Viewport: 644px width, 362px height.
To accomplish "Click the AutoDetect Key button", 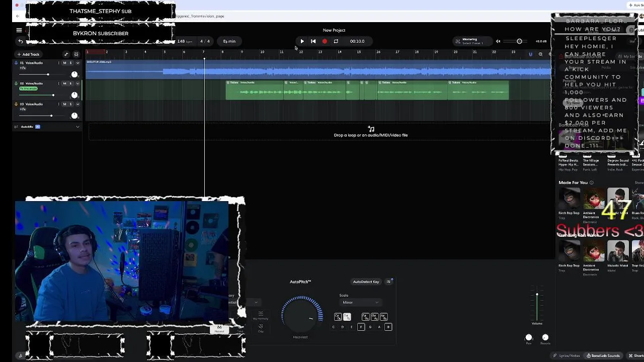I will 366,282.
